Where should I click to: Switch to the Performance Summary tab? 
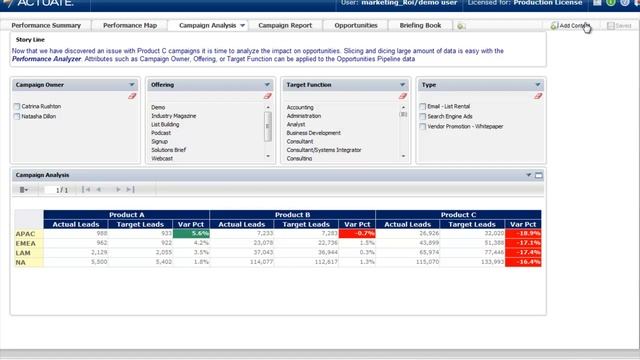(x=46, y=25)
